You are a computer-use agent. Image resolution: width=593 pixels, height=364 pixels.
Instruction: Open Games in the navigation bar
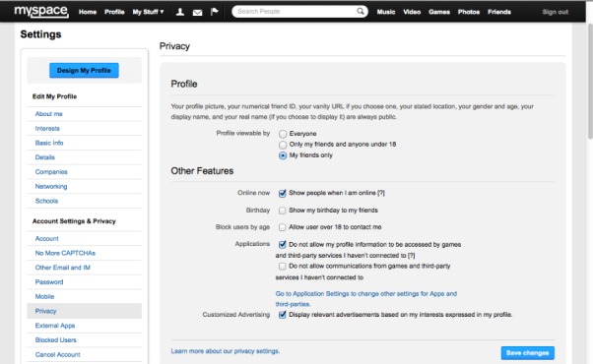[439, 12]
